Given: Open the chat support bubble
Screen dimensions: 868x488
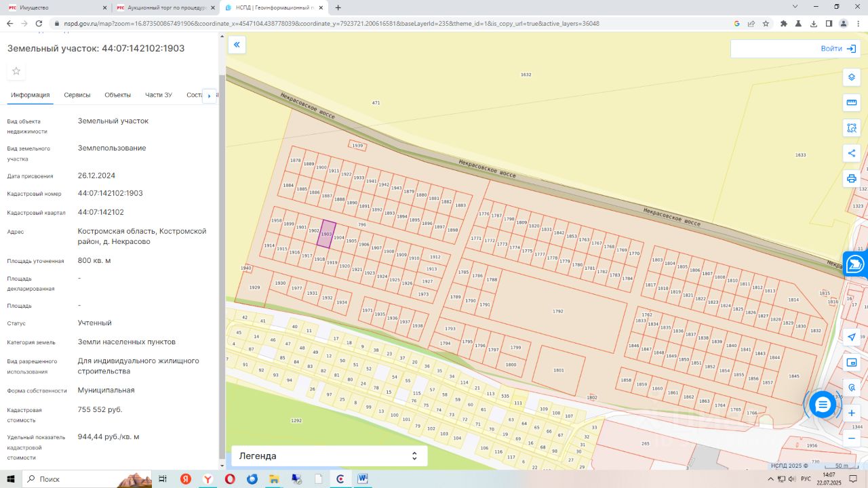Looking at the screenshot, I should [x=823, y=405].
